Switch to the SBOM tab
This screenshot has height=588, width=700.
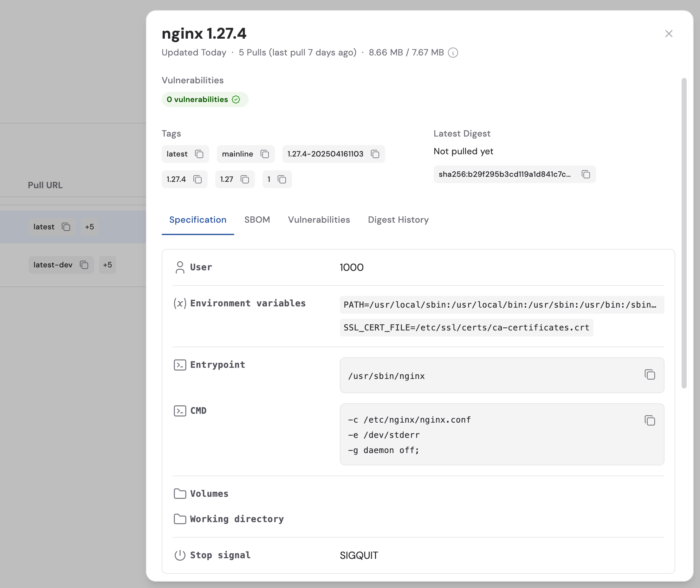point(257,220)
